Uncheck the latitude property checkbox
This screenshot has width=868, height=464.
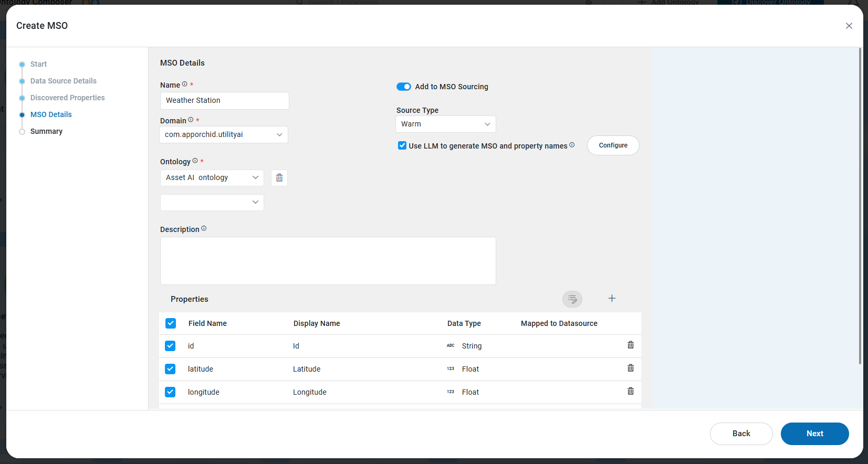[170, 369]
